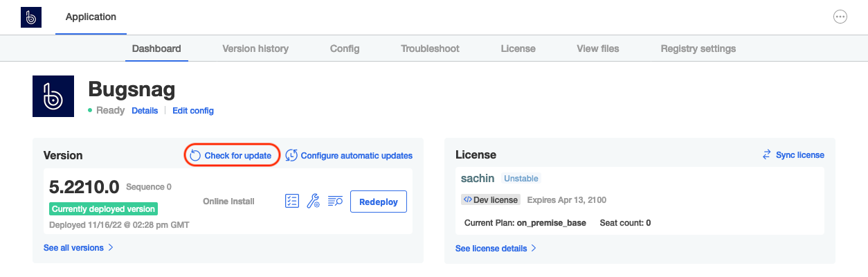Open See all versions link
The image size is (868, 277).
pyautogui.click(x=73, y=247)
